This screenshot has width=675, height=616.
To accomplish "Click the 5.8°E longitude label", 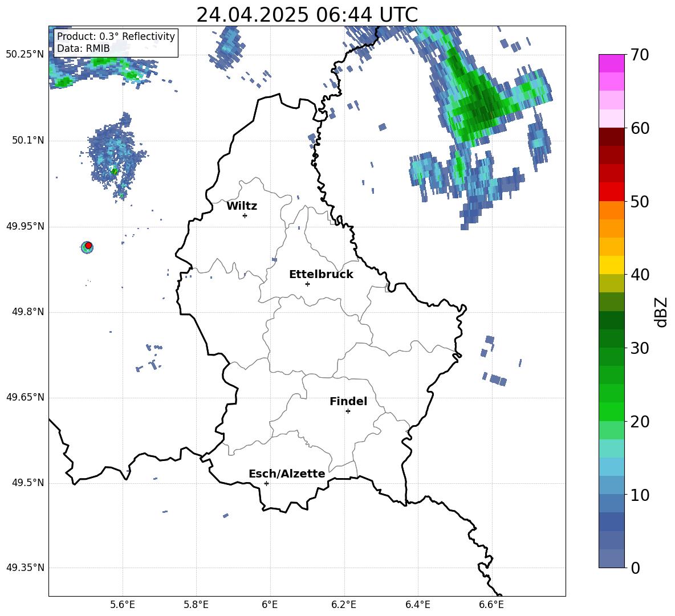I will [196, 605].
